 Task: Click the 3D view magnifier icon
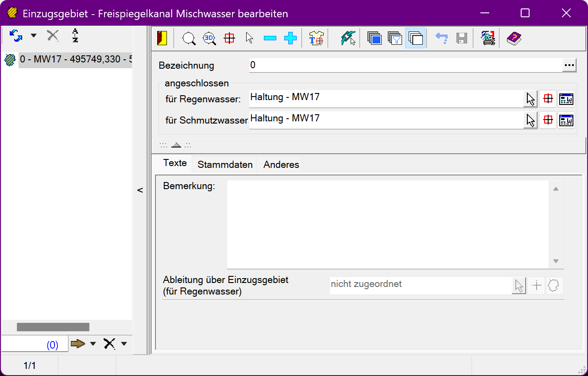click(x=209, y=39)
